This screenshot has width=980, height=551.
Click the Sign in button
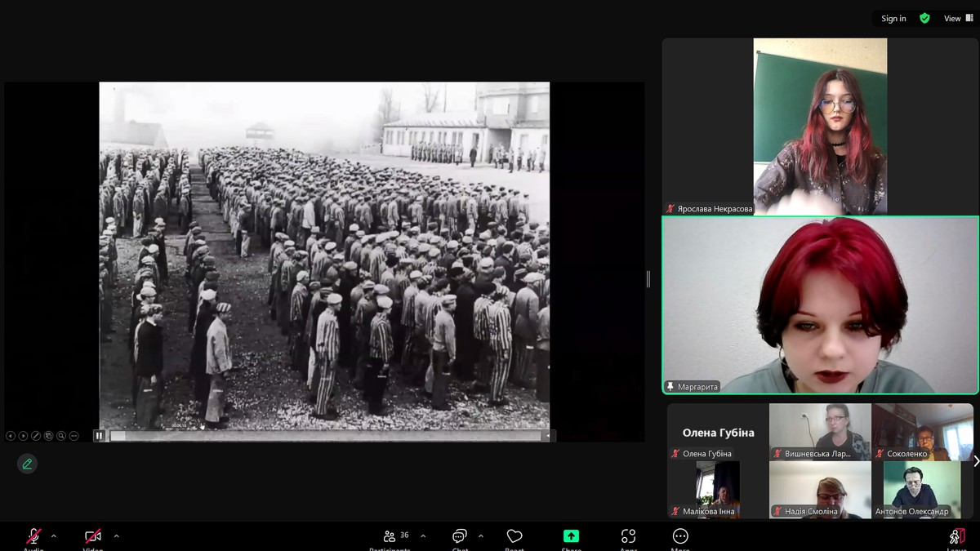click(893, 19)
